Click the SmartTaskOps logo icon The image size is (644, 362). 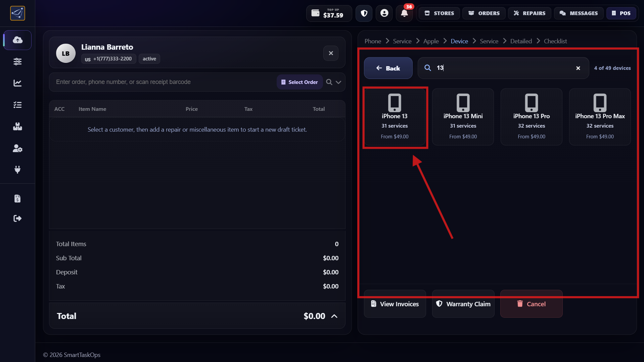point(17,13)
